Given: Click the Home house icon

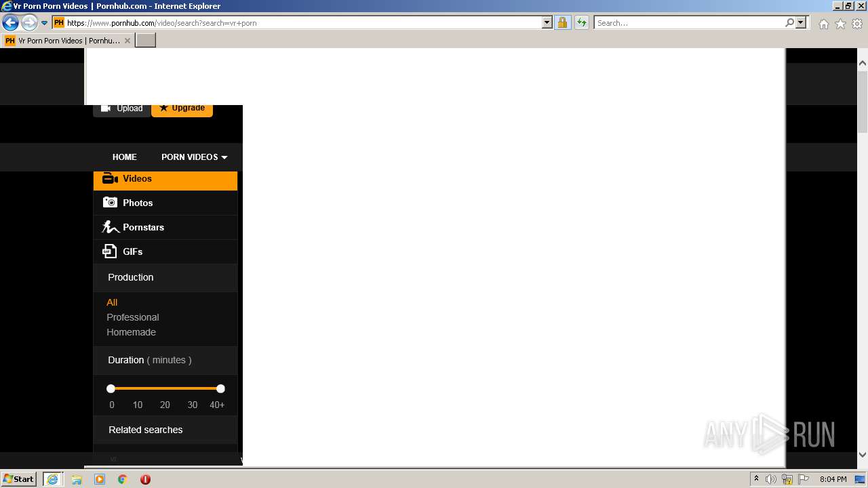Looking at the screenshot, I should (x=823, y=24).
